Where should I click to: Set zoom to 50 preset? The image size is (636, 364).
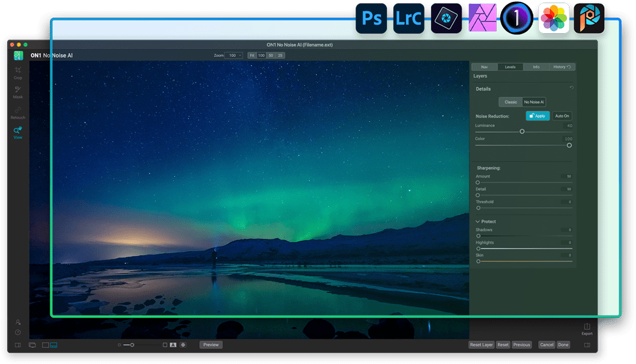pyautogui.click(x=271, y=56)
